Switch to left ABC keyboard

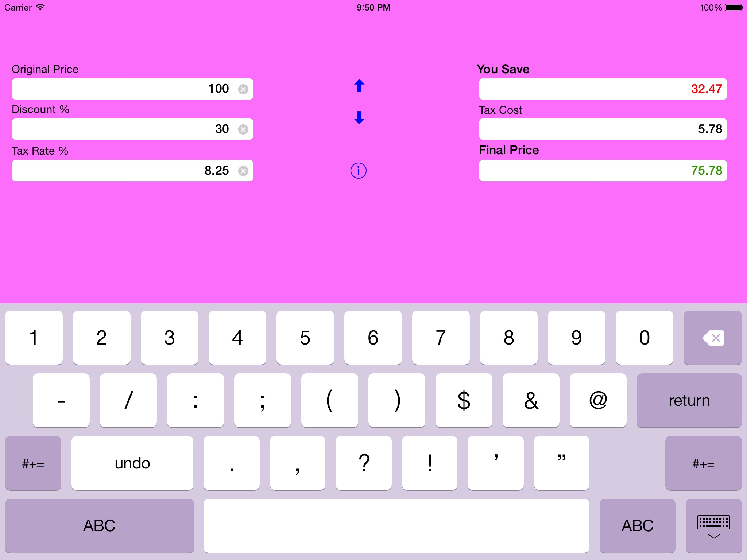tap(99, 526)
